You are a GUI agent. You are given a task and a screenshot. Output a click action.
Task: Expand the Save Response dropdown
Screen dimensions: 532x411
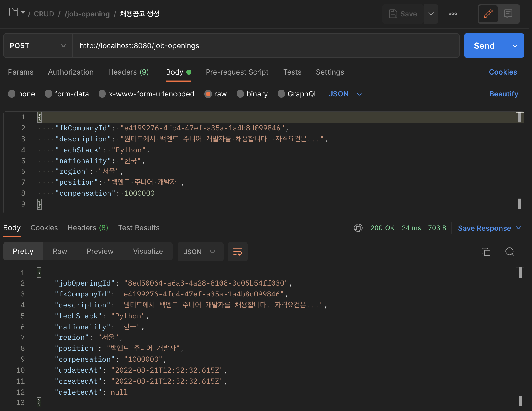coord(519,228)
